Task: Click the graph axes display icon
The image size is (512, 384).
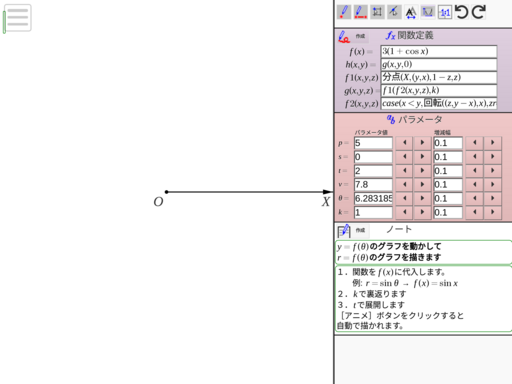Action: click(428, 12)
